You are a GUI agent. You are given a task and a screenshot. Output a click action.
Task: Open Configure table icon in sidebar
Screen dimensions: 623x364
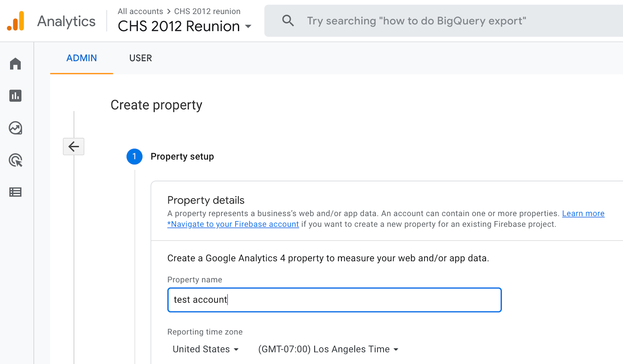point(16,192)
